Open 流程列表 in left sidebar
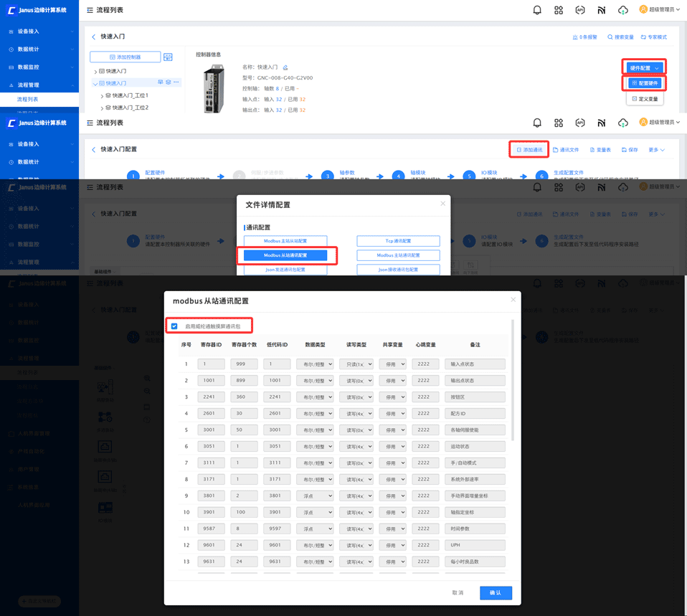Screen dimensions: 687x616 tap(27, 100)
